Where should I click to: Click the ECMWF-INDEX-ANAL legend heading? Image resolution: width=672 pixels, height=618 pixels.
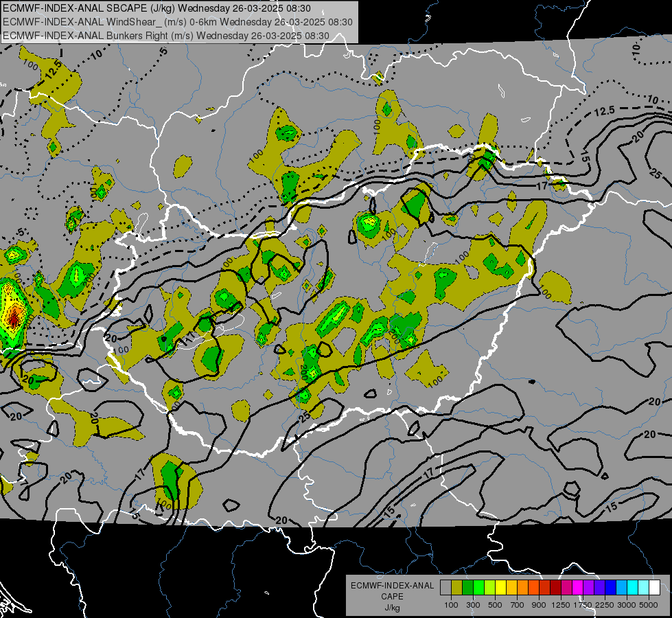click(392, 586)
